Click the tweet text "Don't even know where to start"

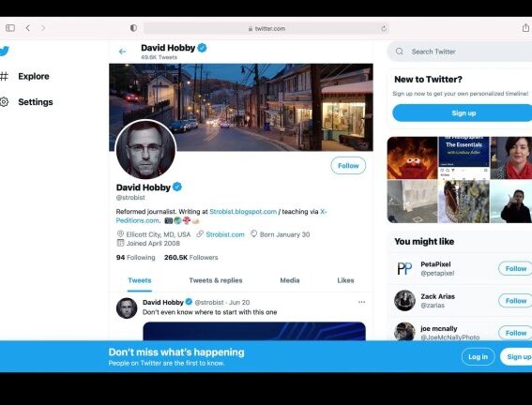tap(209, 312)
